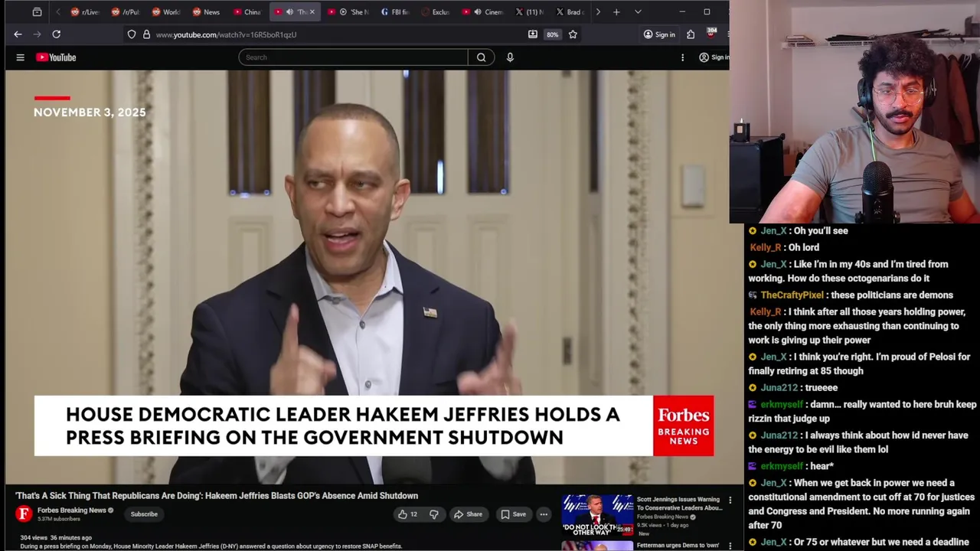
Task: Switch to the X (11) notifications tab
Action: (x=530, y=12)
